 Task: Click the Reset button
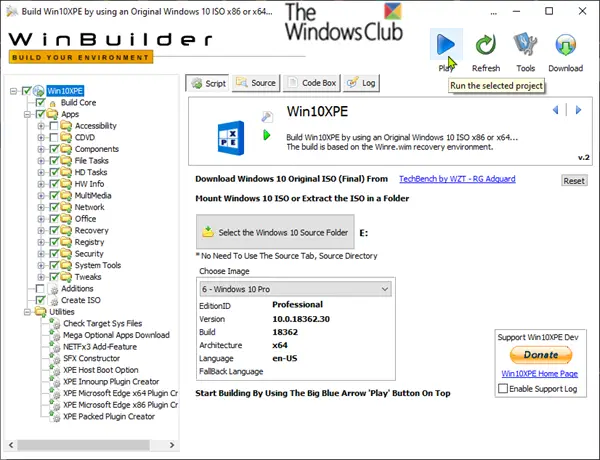(574, 181)
